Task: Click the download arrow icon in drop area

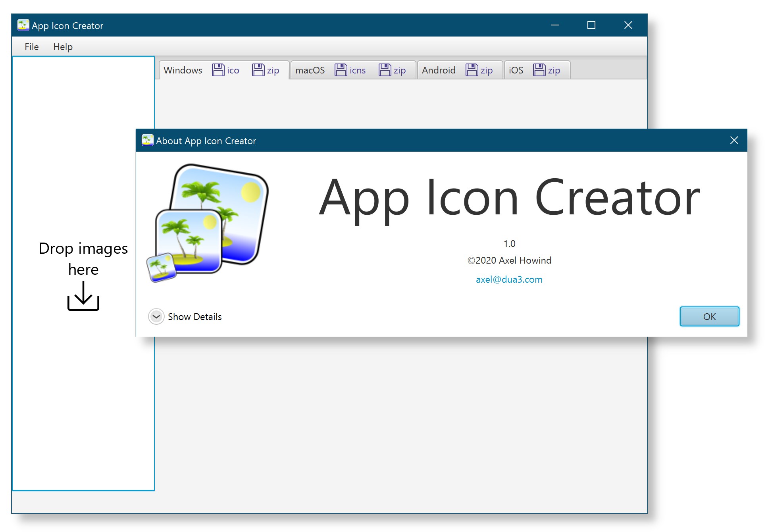Action: click(x=83, y=296)
